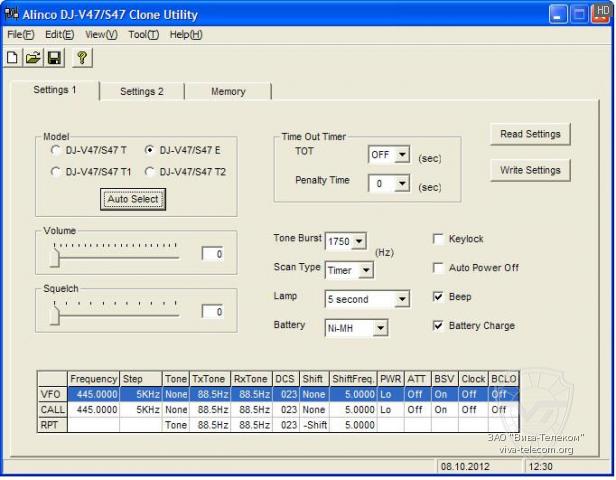Open the Battery type dropdown
The height and width of the screenshot is (480, 616).
pos(379,327)
